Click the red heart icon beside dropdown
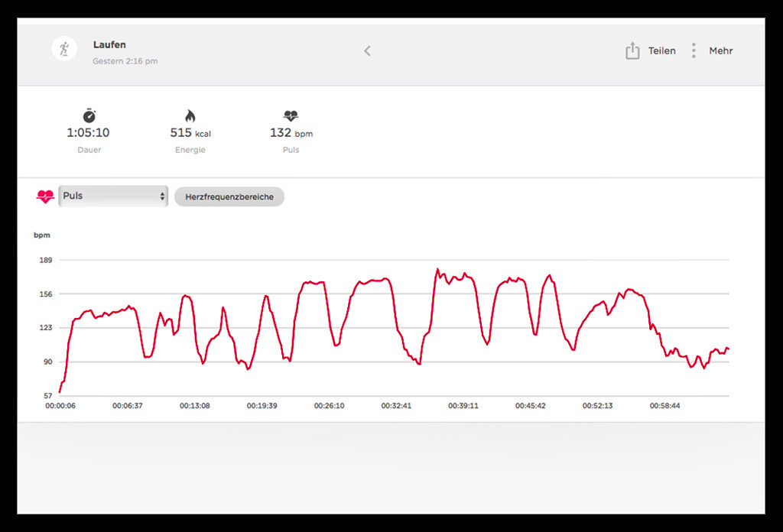Image resolution: width=783 pixels, height=532 pixels. 46,196
